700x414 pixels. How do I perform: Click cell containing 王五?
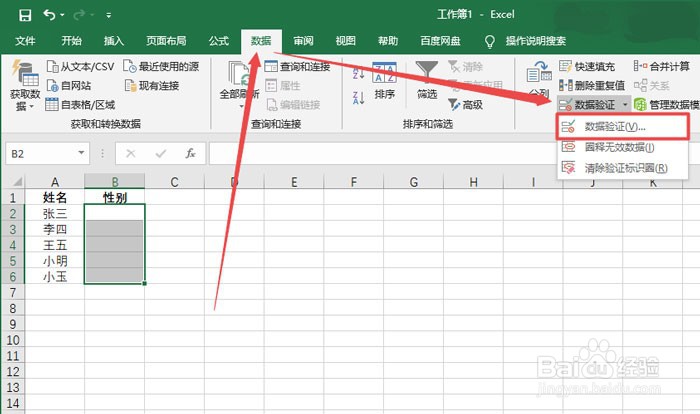click(x=55, y=245)
